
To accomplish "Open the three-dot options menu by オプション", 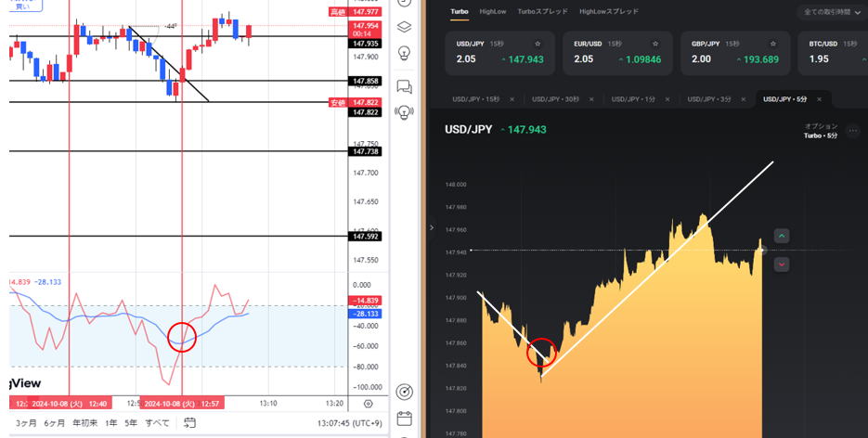I will [853, 131].
